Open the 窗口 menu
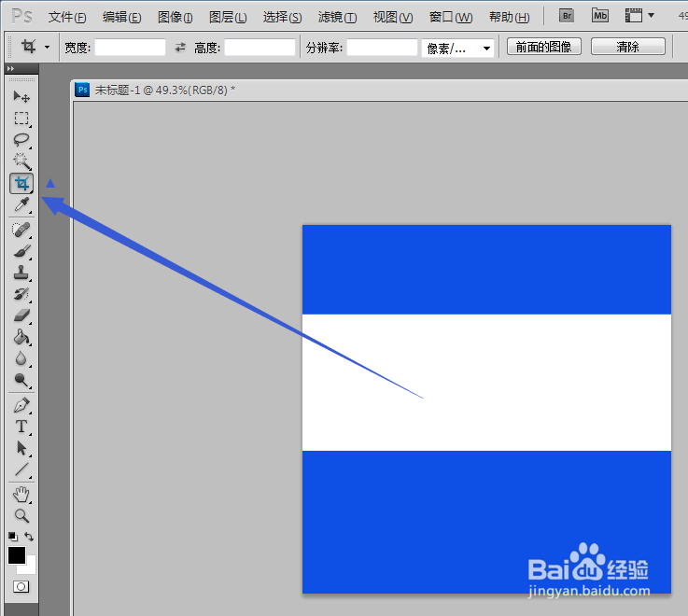 click(451, 17)
